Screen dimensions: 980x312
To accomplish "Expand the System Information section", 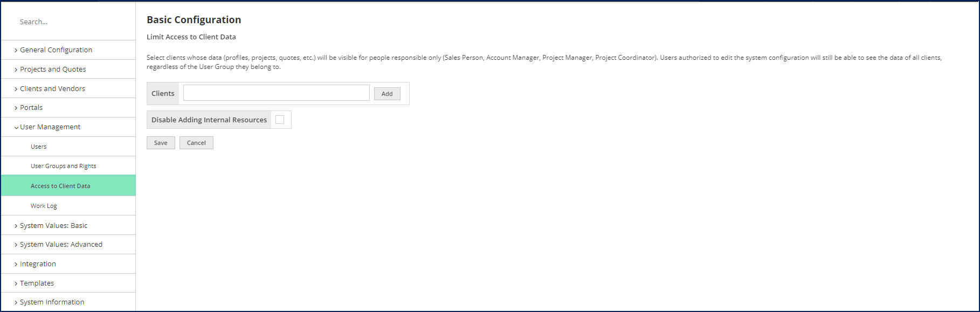I will [68, 302].
